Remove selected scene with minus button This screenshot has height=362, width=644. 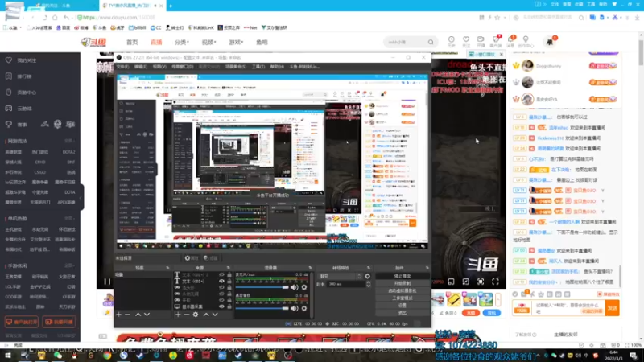pos(127,315)
